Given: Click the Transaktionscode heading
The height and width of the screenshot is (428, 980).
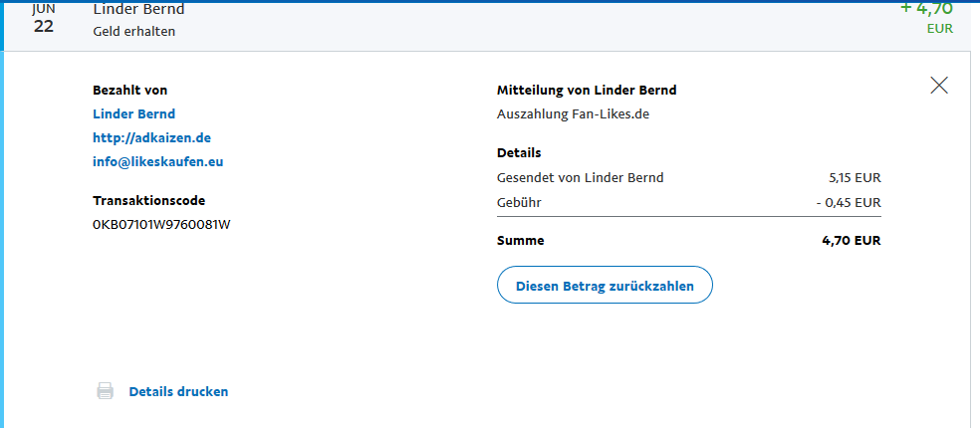Looking at the screenshot, I should point(148,200).
